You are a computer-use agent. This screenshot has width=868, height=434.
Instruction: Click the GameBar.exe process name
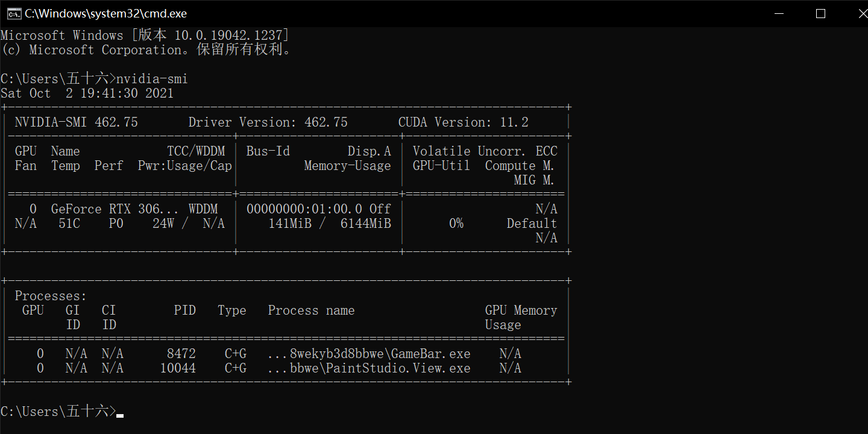point(370,354)
